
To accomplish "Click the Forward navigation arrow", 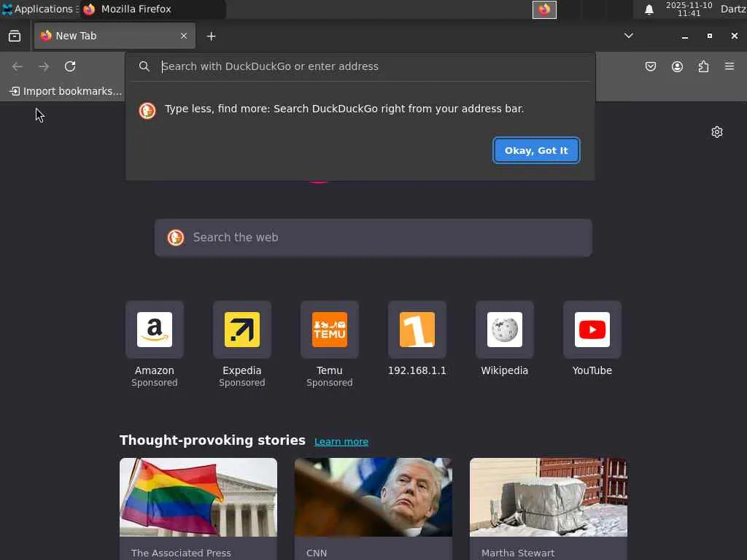I will [x=44, y=66].
